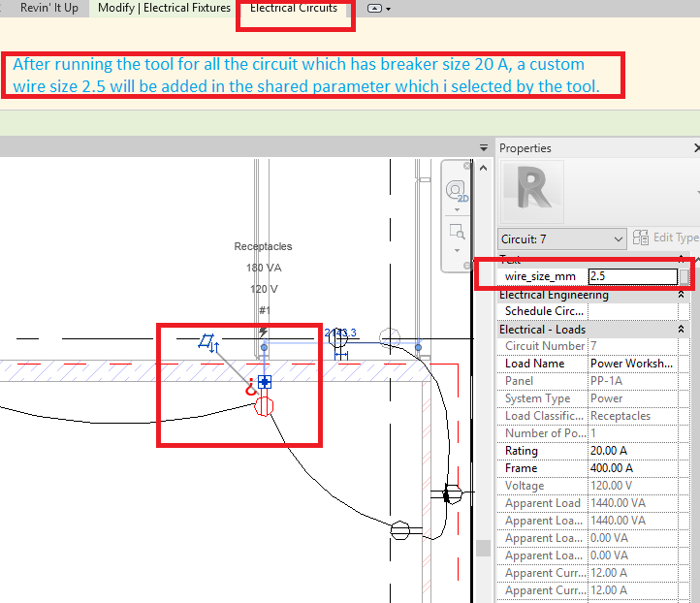Edit the Load Name value Power Worksh...
Viewport: 700px width, 603px height.
click(632, 364)
